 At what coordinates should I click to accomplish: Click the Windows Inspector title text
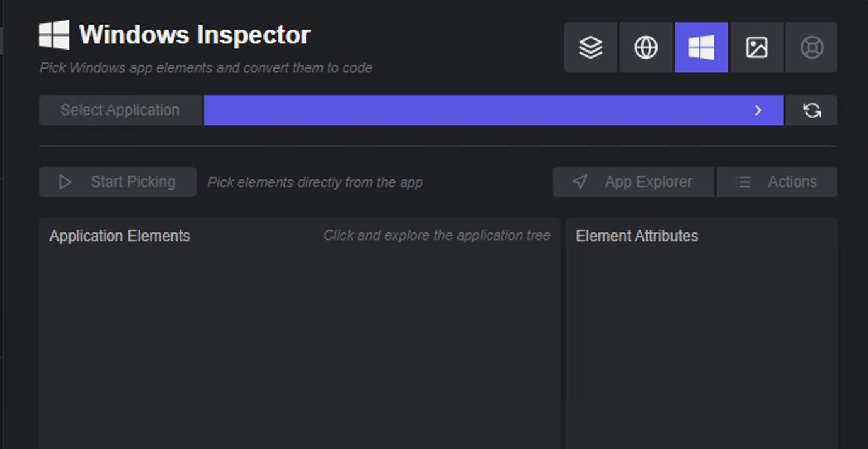[x=195, y=35]
